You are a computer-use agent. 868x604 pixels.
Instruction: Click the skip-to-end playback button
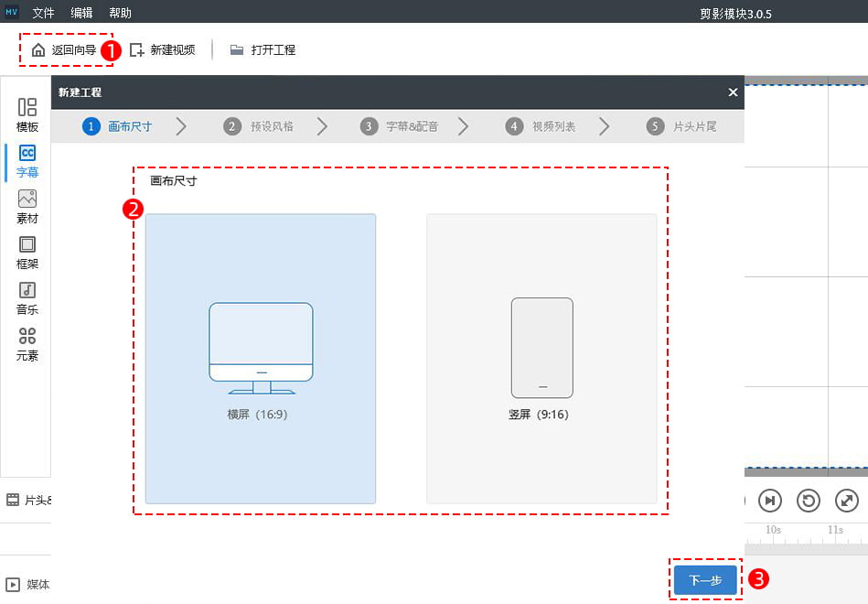click(769, 501)
